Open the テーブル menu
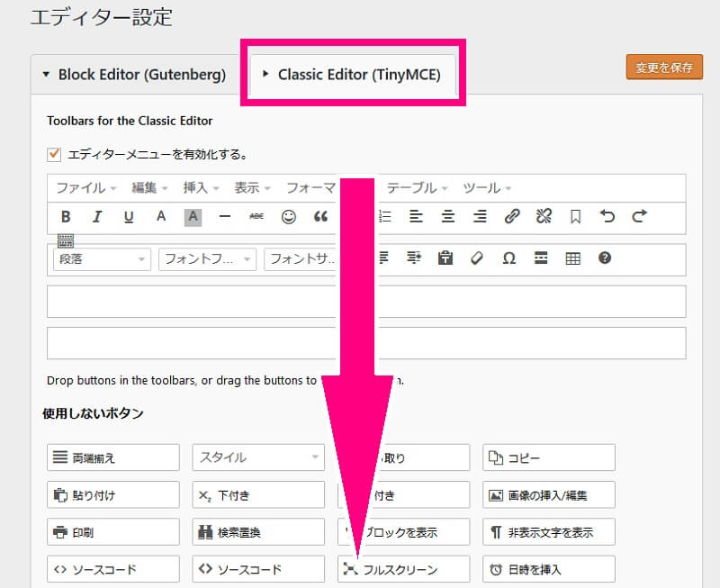720x588 pixels. pos(417,188)
